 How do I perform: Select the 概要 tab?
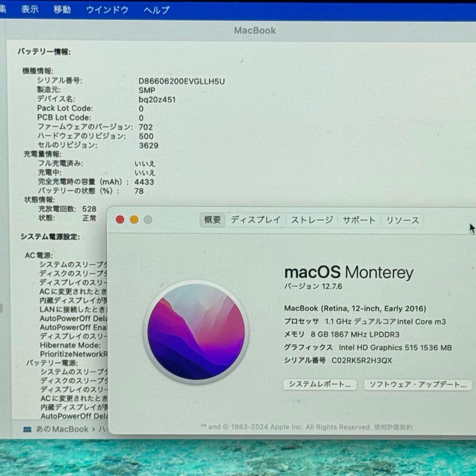(212, 220)
